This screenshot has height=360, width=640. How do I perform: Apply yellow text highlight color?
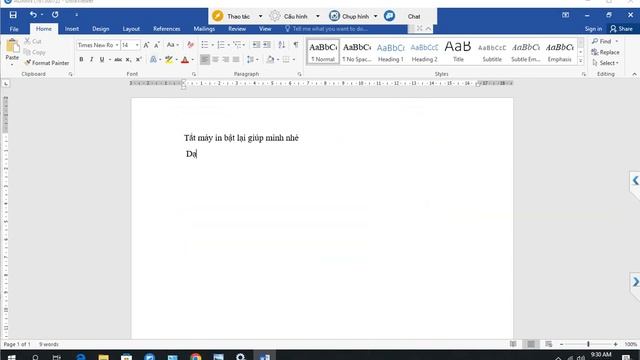coord(169,60)
